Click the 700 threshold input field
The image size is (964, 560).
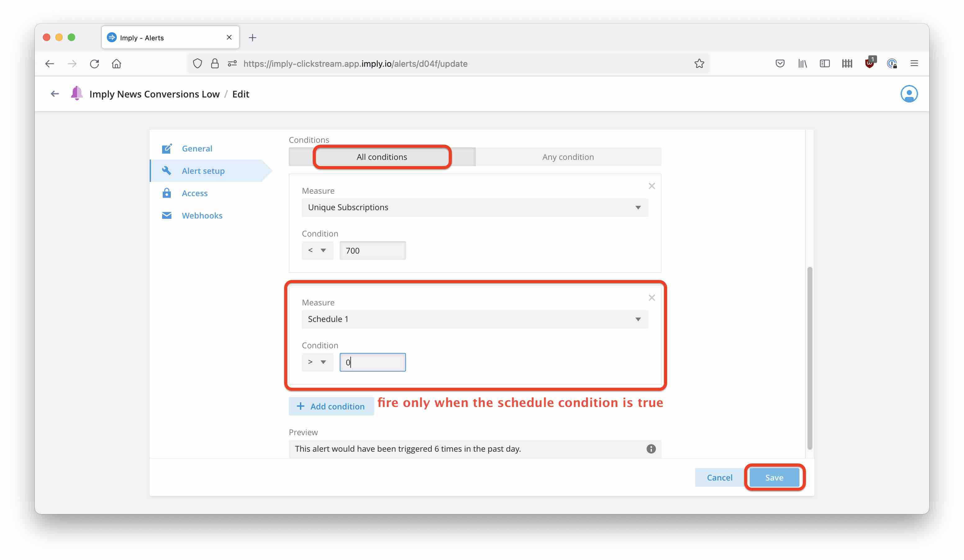(x=372, y=251)
